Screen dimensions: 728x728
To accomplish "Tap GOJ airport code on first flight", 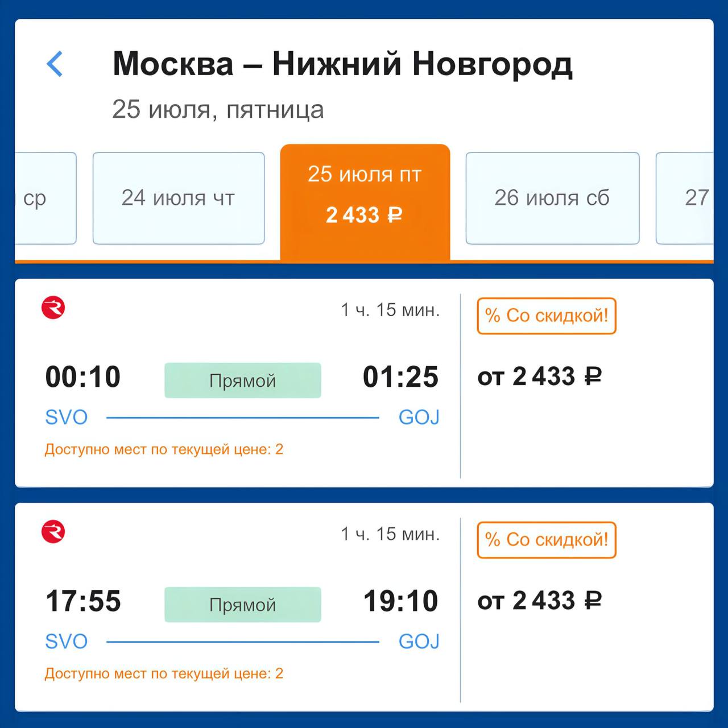I will (419, 417).
